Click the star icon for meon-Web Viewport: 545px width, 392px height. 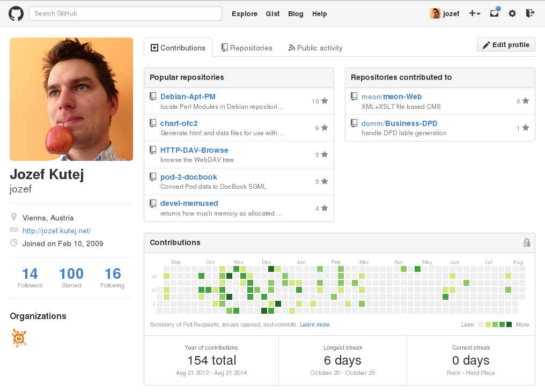coord(526,101)
